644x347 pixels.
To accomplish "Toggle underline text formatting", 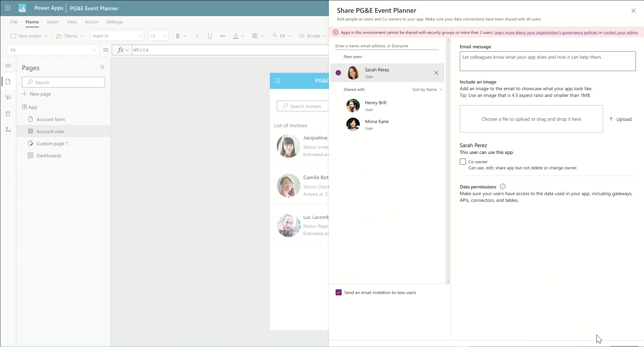I will [210, 36].
